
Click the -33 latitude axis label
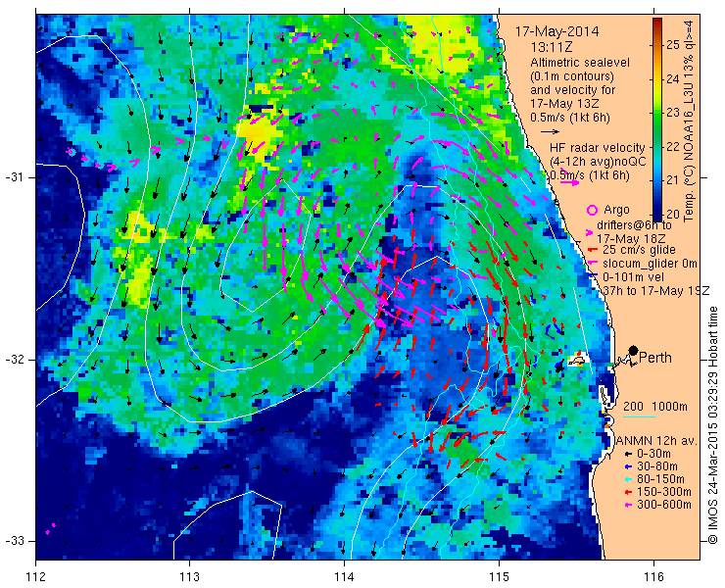15,540
